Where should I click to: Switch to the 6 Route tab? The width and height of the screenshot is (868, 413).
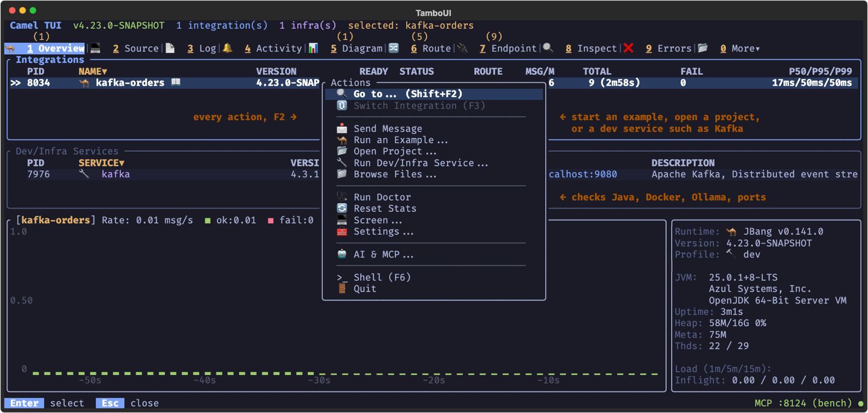pyautogui.click(x=431, y=48)
